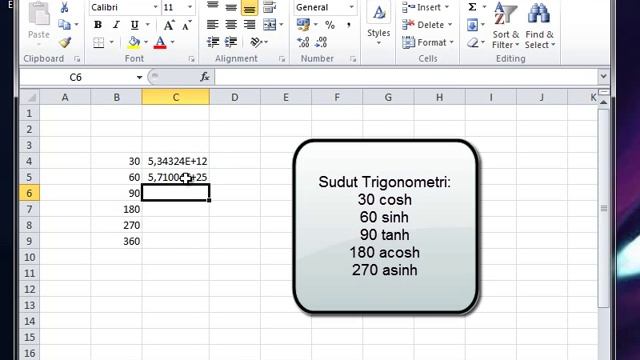The height and width of the screenshot is (360, 640).
Task: Increase indent in Alignment group
Action: [231, 42]
